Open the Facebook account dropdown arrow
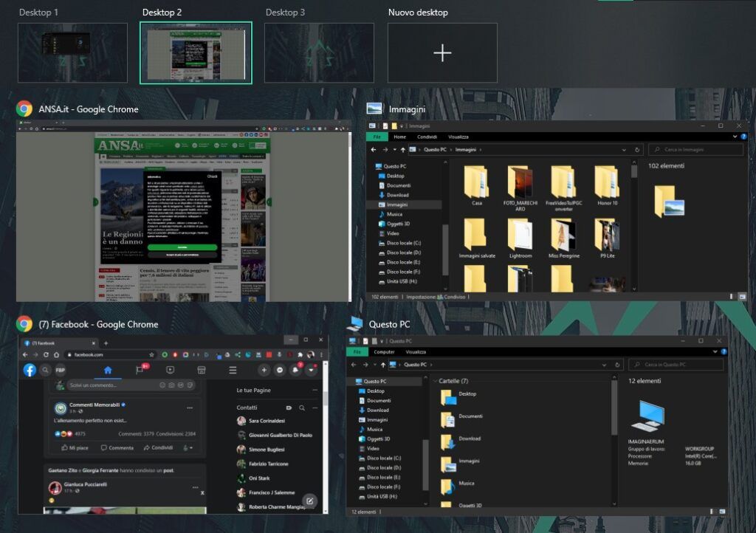The height and width of the screenshot is (533, 756). [x=312, y=370]
